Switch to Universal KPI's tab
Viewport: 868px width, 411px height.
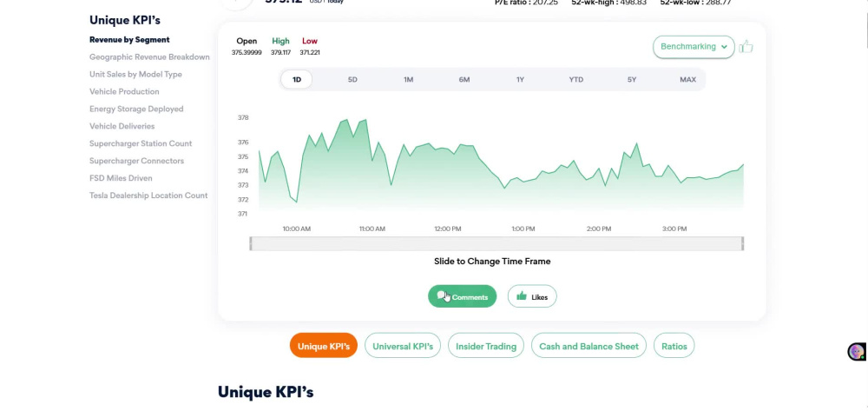click(403, 346)
